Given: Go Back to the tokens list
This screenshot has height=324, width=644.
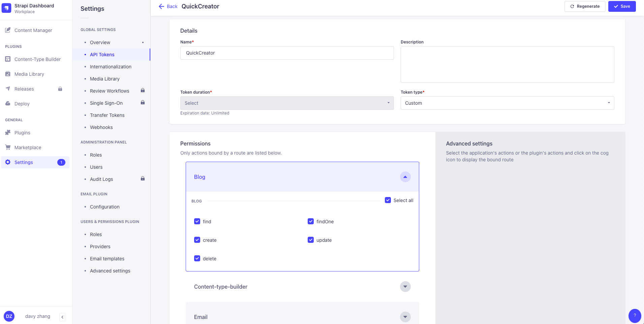Looking at the screenshot, I should (168, 6).
